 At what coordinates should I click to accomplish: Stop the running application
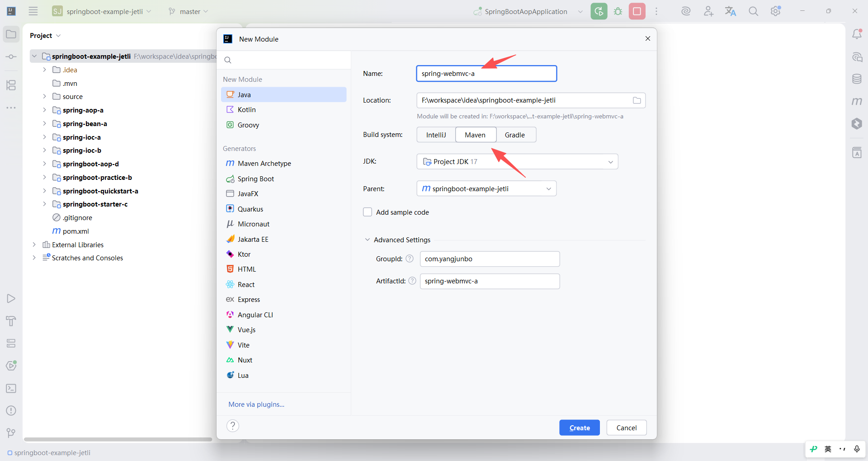pyautogui.click(x=637, y=11)
